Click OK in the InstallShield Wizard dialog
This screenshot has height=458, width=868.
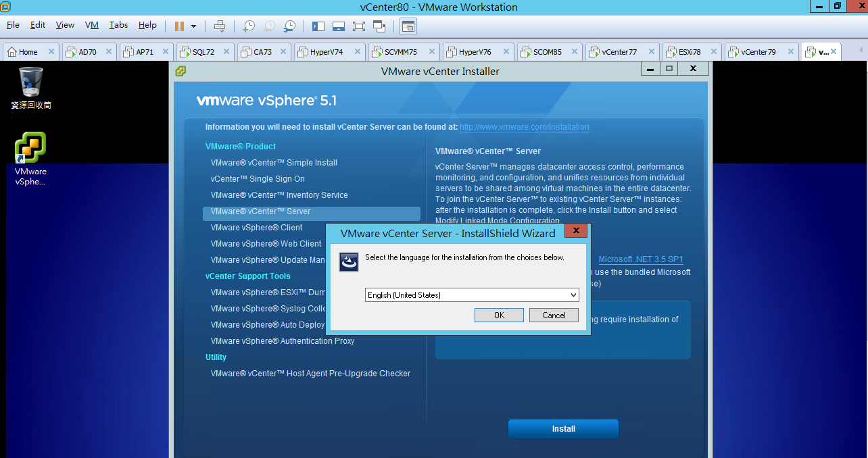click(x=499, y=315)
